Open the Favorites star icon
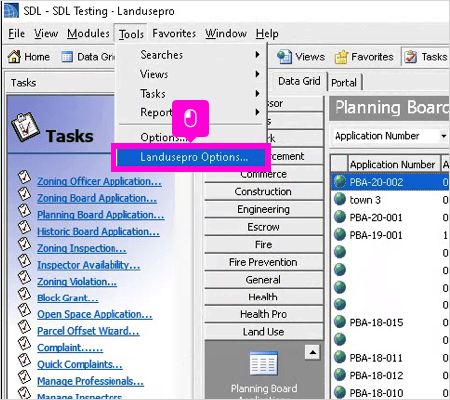The height and width of the screenshot is (400, 450). click(341, 57)
